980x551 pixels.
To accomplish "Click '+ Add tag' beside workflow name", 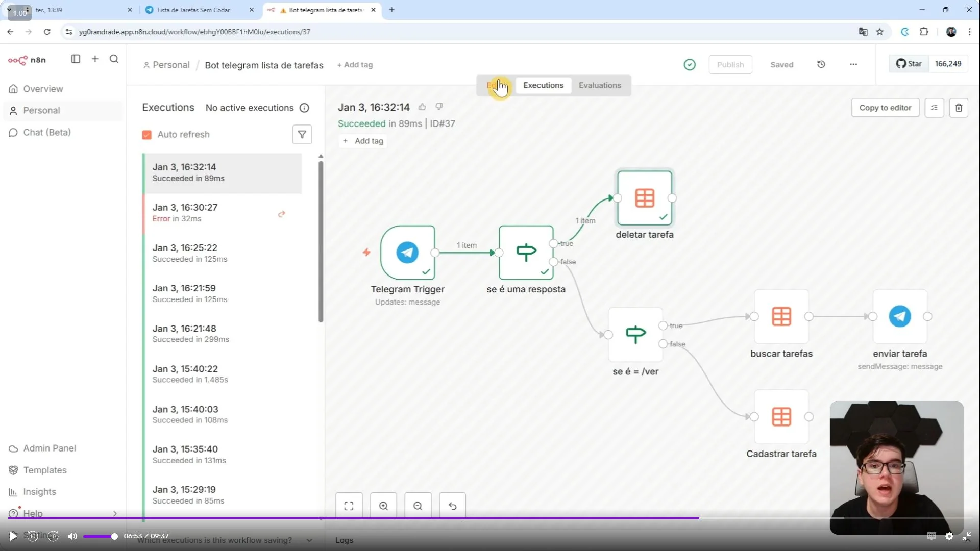I will click(355, 65).
